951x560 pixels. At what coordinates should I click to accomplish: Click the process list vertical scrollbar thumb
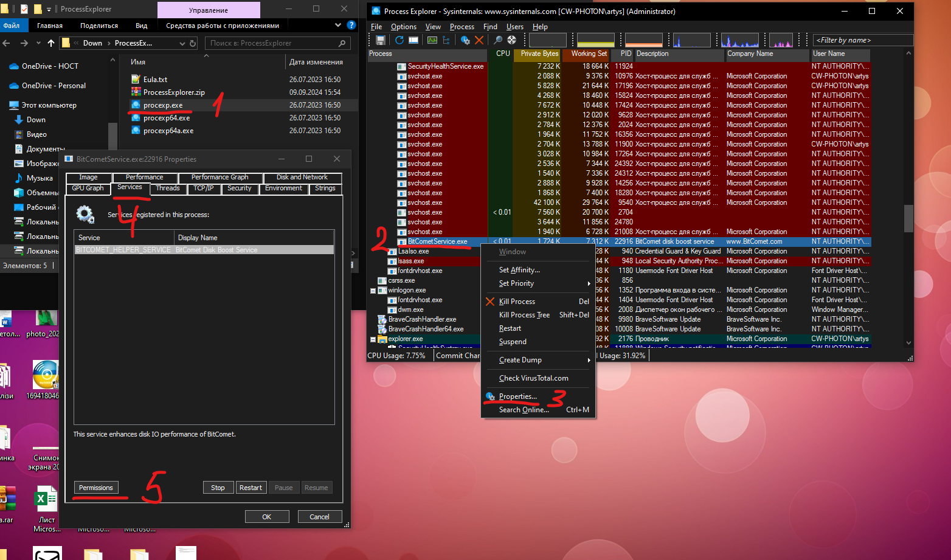click(x=908, y=218)
